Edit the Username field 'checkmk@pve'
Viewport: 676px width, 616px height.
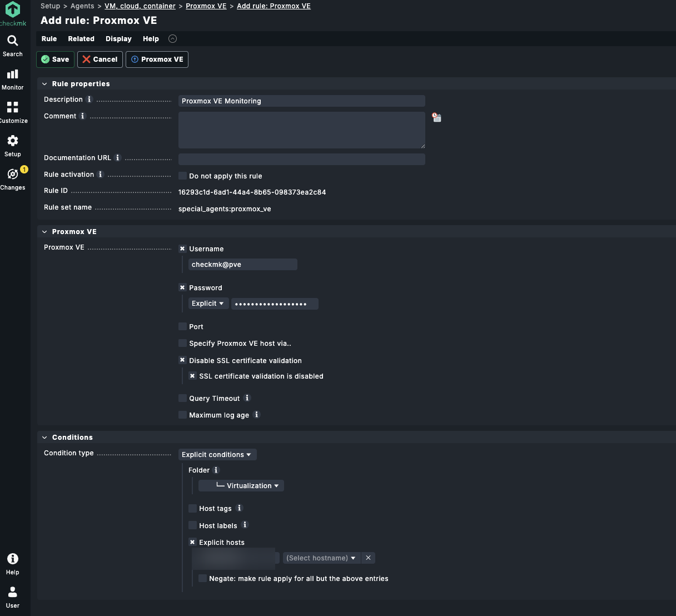[243, 265]
